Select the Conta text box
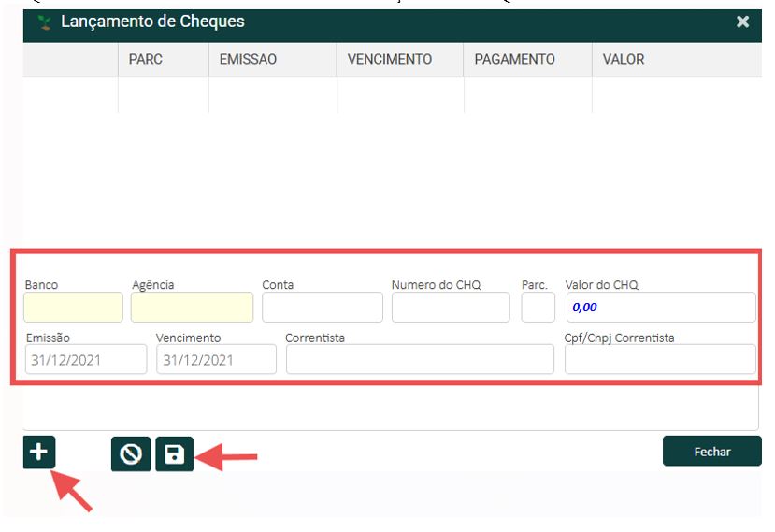 click(x=322, y=307)
